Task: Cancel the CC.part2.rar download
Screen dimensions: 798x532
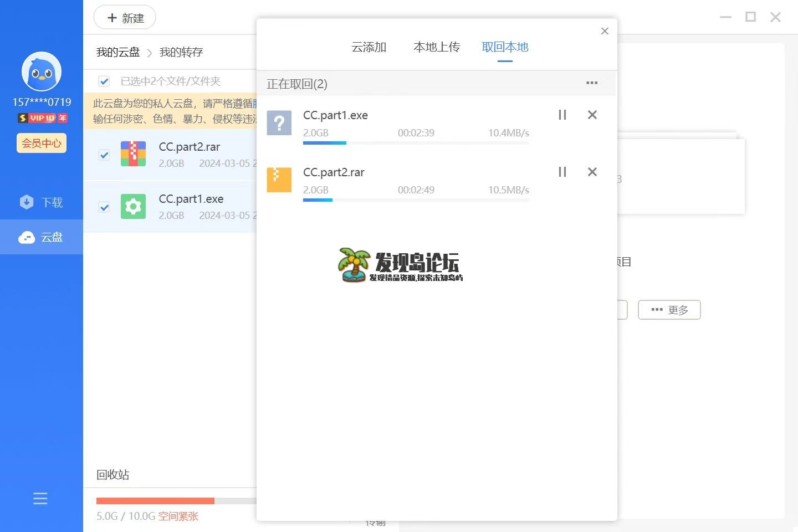Action: [x=592, y=172]
